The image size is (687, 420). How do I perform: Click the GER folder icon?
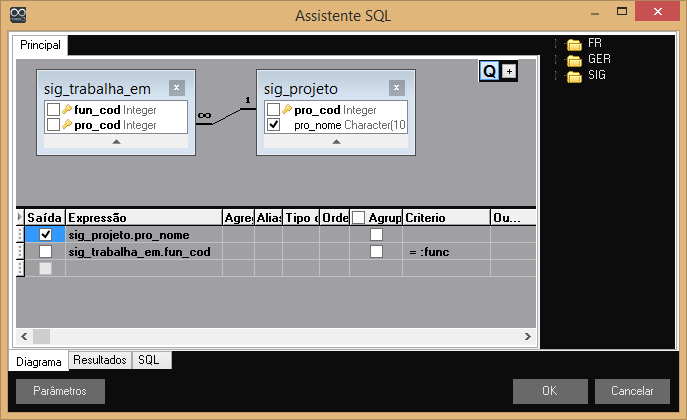pos(574,60)
